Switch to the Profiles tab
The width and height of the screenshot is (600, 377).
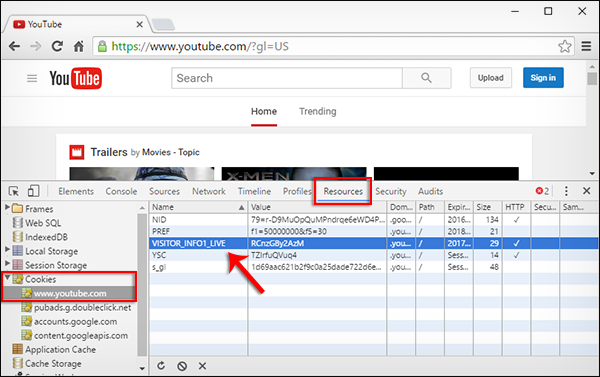[297, 191]
